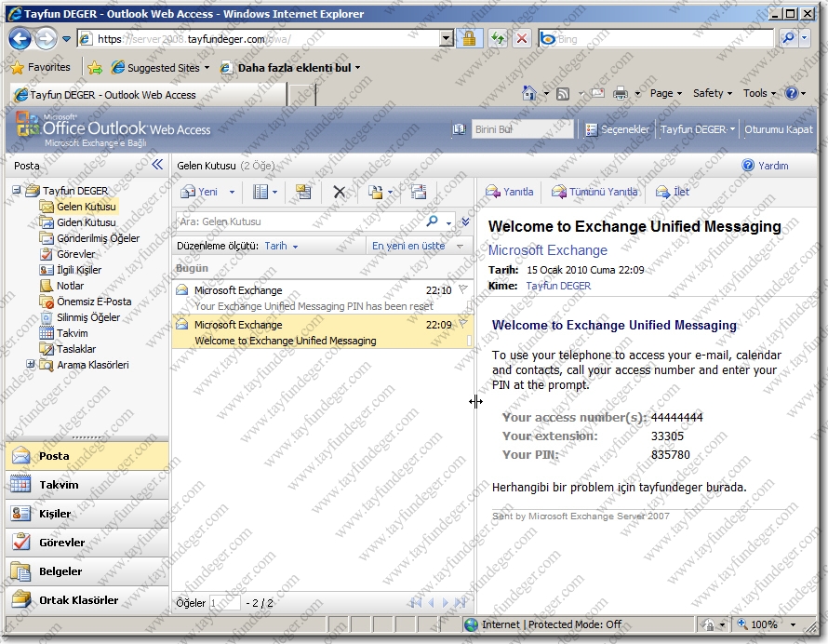The width and height of the screenshot is (828, 644).
Task: Open the address bar dropdown arrow
Action: coord(447,38)
